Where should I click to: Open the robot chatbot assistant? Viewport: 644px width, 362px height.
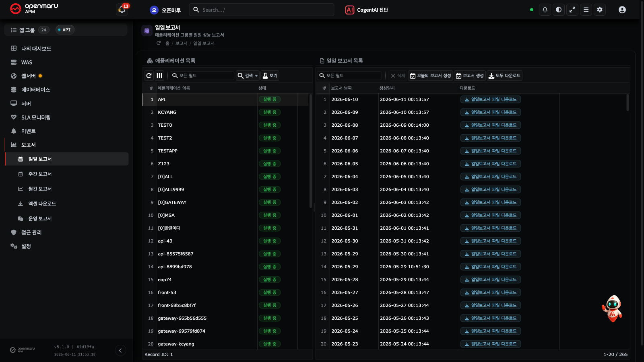click(x=612, y=309)
